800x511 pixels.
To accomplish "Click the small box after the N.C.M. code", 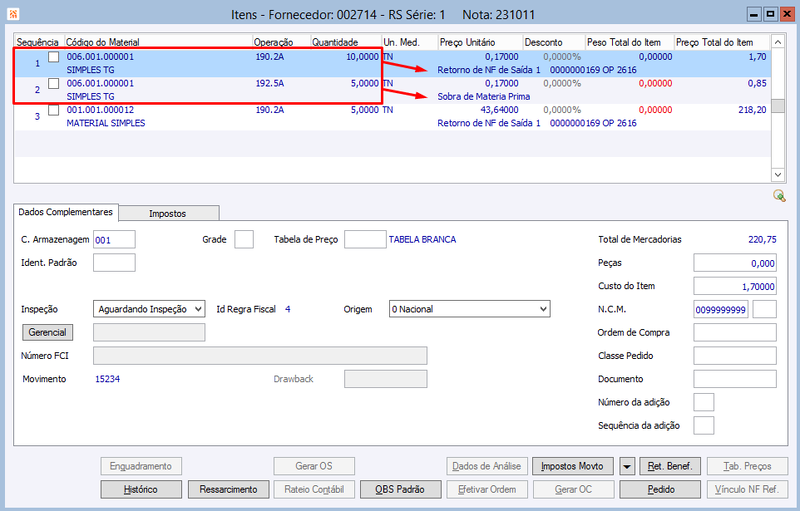I will (765, 310).
